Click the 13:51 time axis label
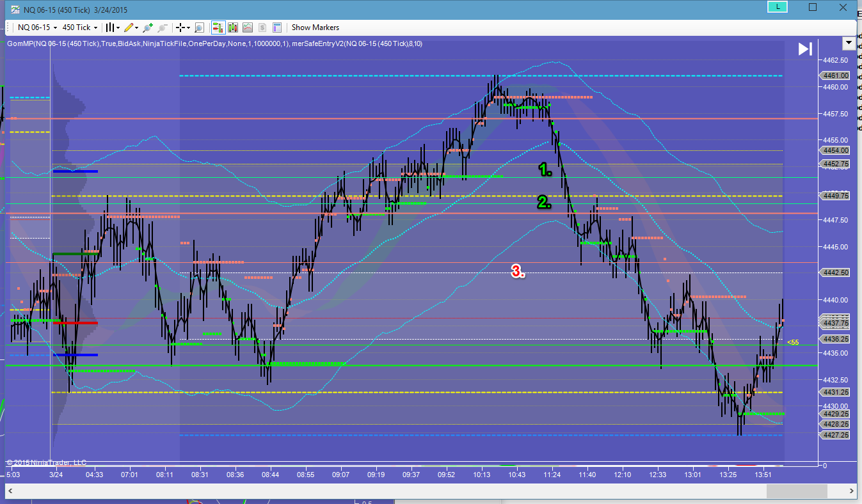This screenshot has width=862, height=504. point(763,475)
